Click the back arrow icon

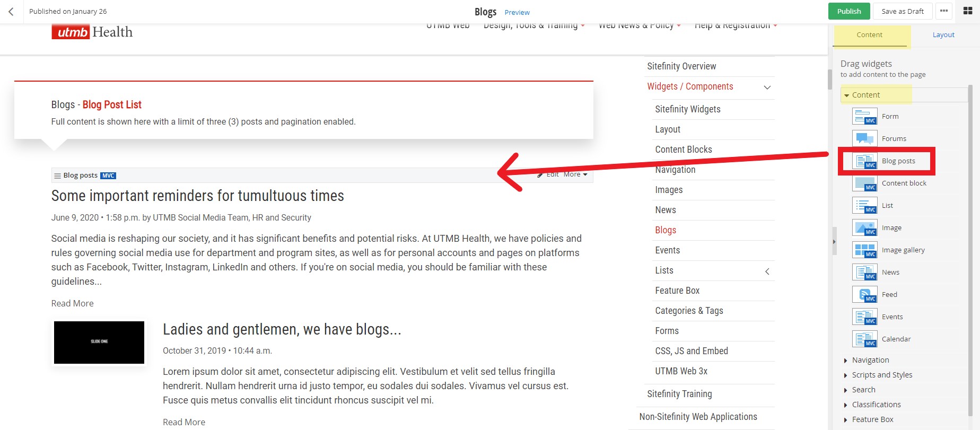click(x=11, y=11)
